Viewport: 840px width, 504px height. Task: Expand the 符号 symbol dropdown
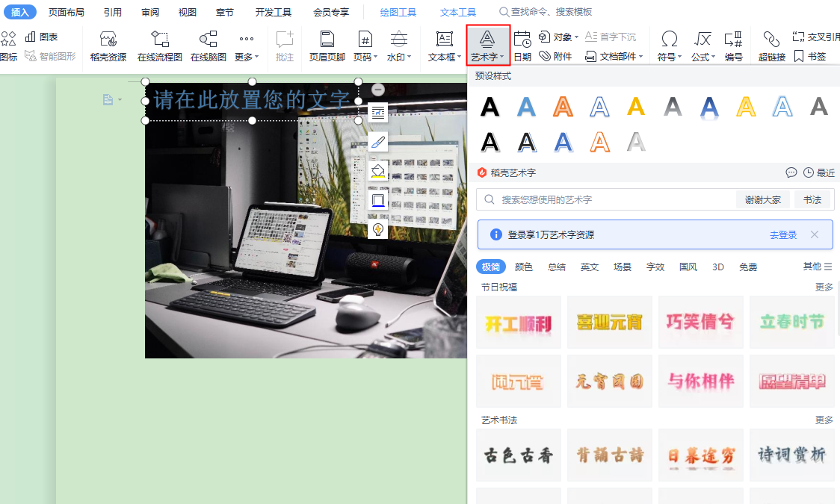point(669,57)
